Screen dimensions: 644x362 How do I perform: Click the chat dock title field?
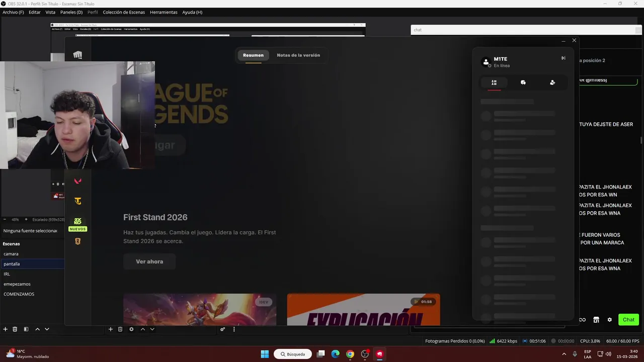coord(524,30)
